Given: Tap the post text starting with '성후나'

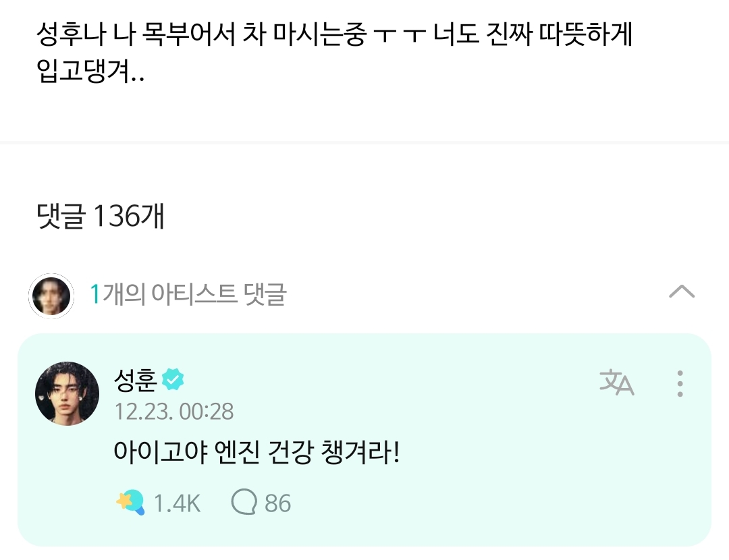Looking at the screenshot, I should [x=334, y=36].
